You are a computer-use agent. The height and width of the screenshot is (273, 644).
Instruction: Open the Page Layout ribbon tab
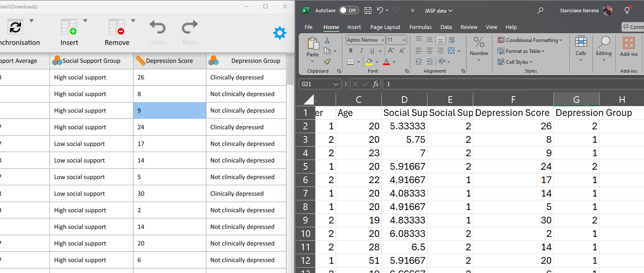[385, 27]
